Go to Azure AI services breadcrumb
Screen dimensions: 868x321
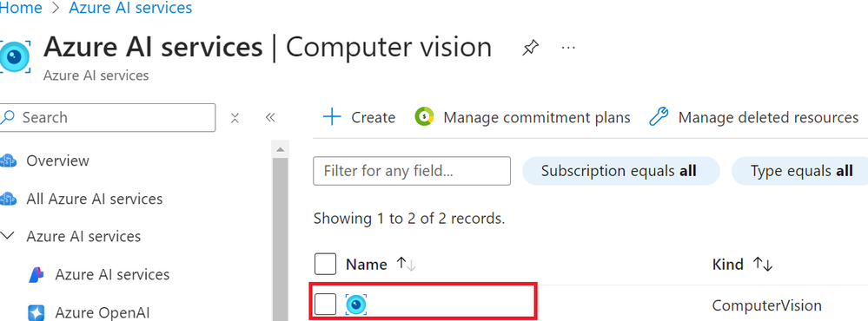point(130,8)
